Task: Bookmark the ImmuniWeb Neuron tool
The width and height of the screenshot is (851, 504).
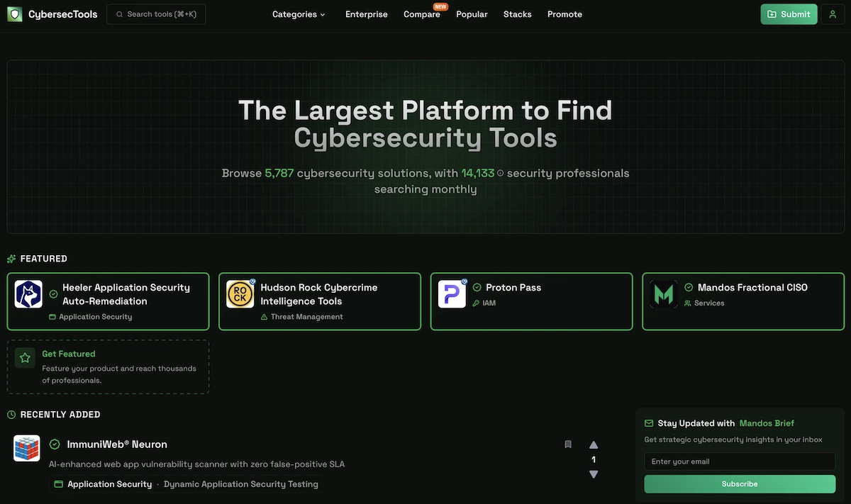Action: tap(567, 444)
